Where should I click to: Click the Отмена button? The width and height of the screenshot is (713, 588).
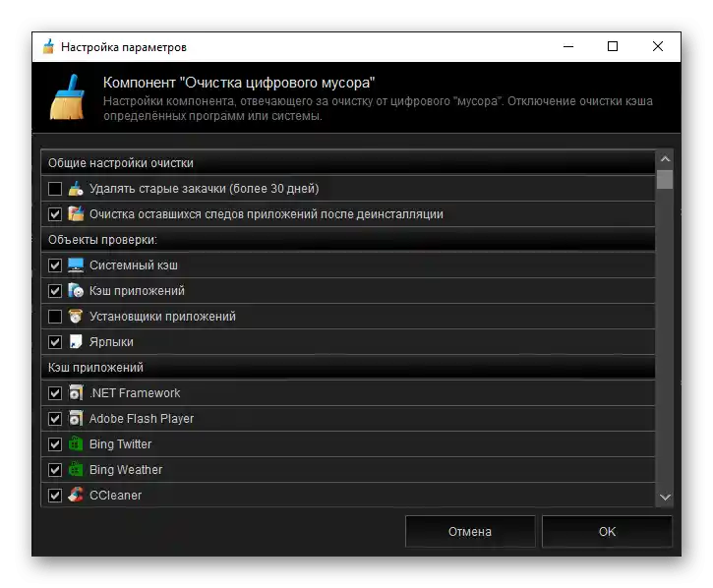click(470, 531)
